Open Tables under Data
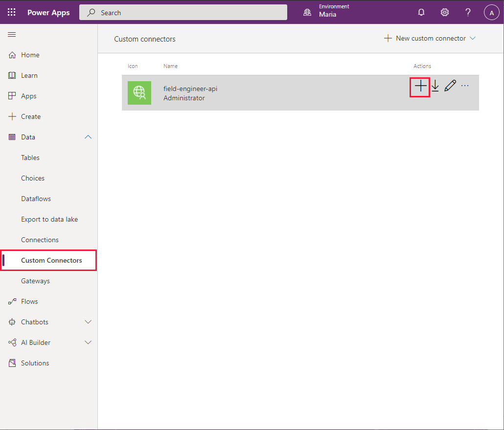504x430 pixels. coord(30,158)
